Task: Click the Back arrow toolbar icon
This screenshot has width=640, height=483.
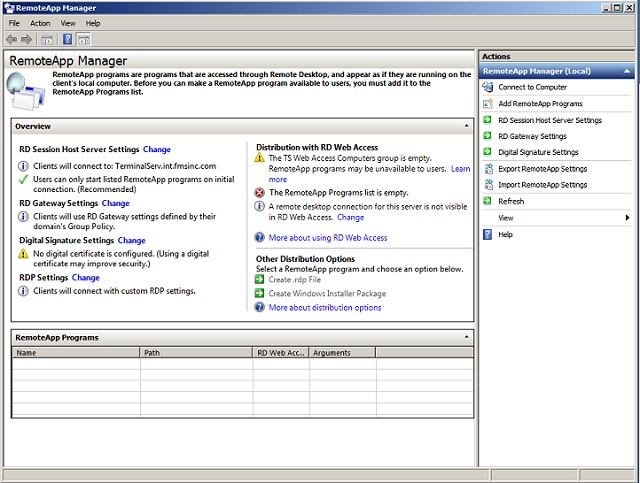Action: pyautogui.click(x=11, y=39)
